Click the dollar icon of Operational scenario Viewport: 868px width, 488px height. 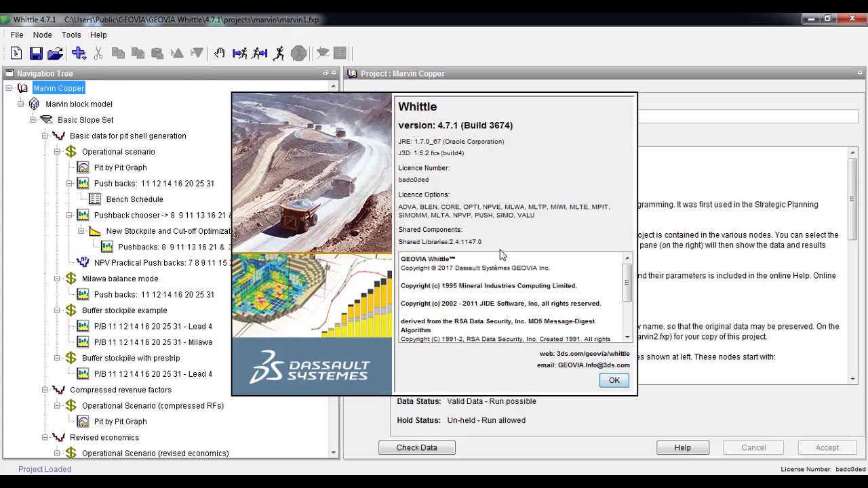(71, 152)
